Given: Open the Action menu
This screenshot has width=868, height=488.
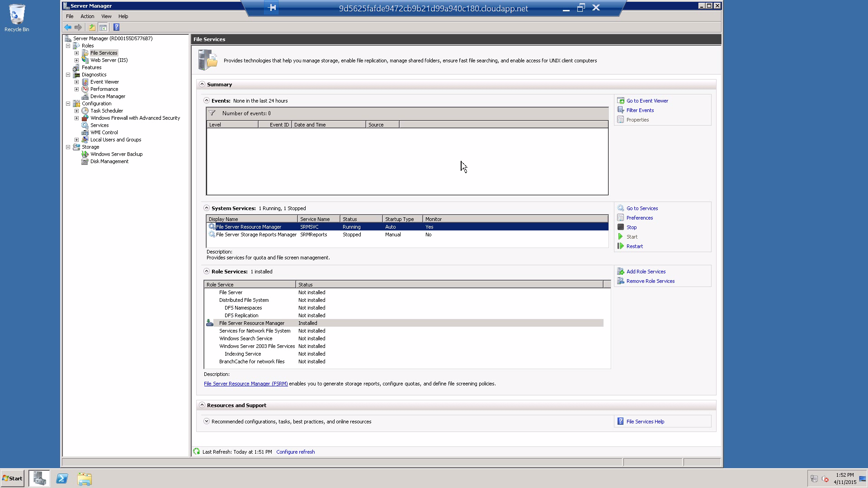Looking at the screenshot, I should [x=87, y=16].
